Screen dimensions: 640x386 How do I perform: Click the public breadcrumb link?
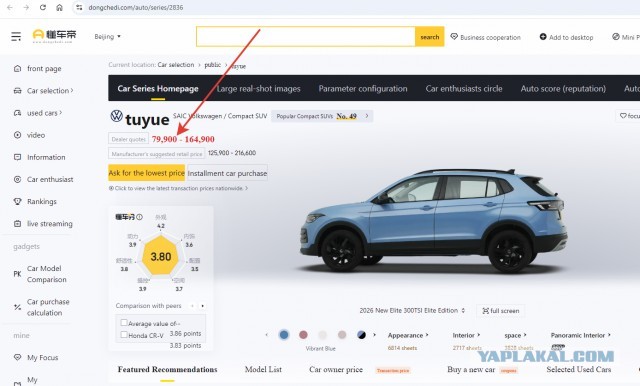pos(213,65)
